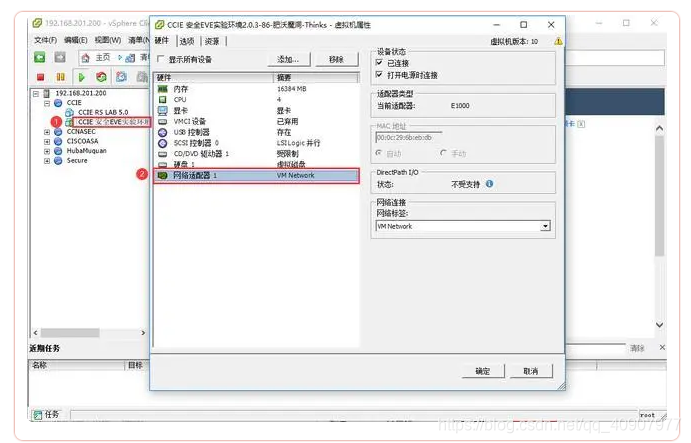Click the snapshot toolbar icon beside reset
Viewport: 691px width, 443px height.
click(121, 77)
